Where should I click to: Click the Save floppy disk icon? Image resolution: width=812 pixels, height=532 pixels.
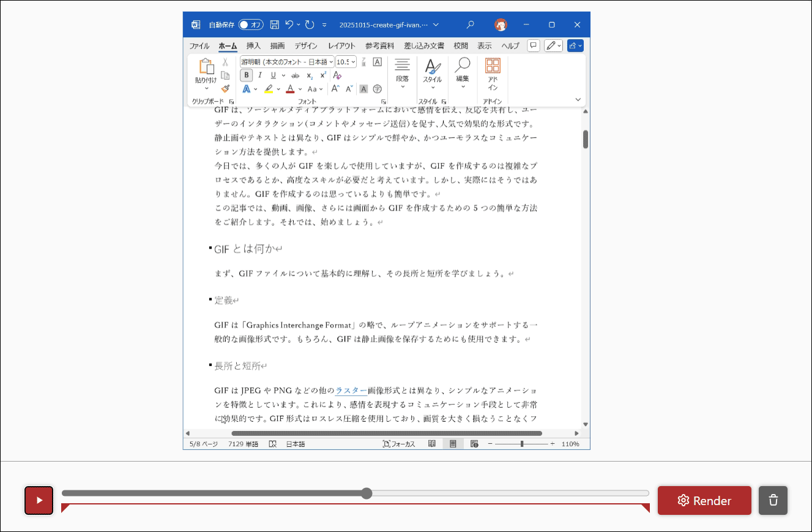point(275,25)
